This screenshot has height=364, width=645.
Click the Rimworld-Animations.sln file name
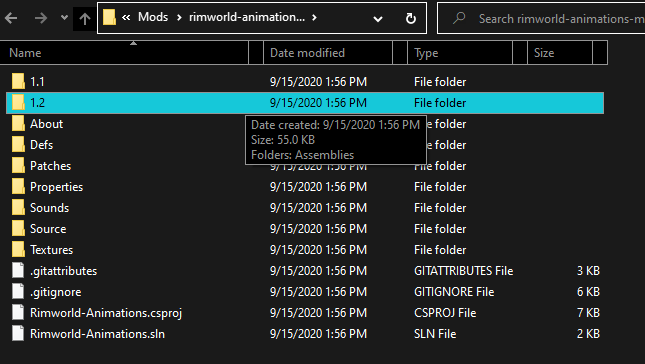[97, 334]
